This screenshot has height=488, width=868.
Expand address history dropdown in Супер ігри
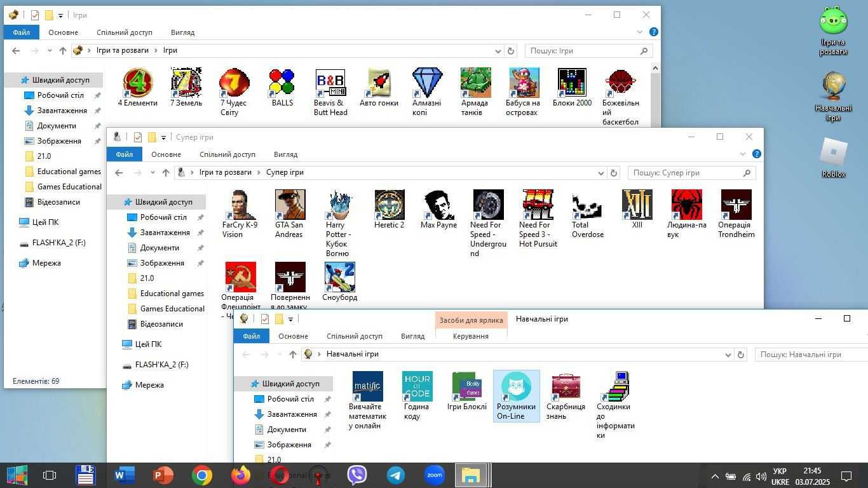click(x=601, y=173)
